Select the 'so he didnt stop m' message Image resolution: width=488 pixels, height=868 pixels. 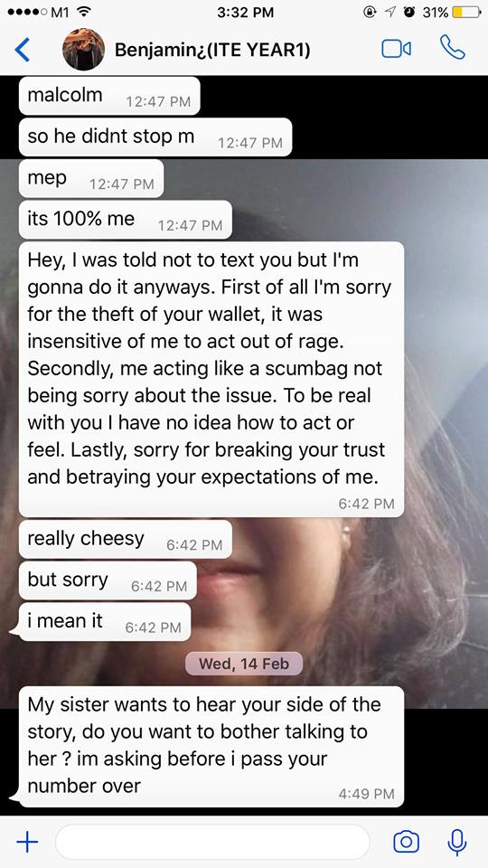click(155, 137)
